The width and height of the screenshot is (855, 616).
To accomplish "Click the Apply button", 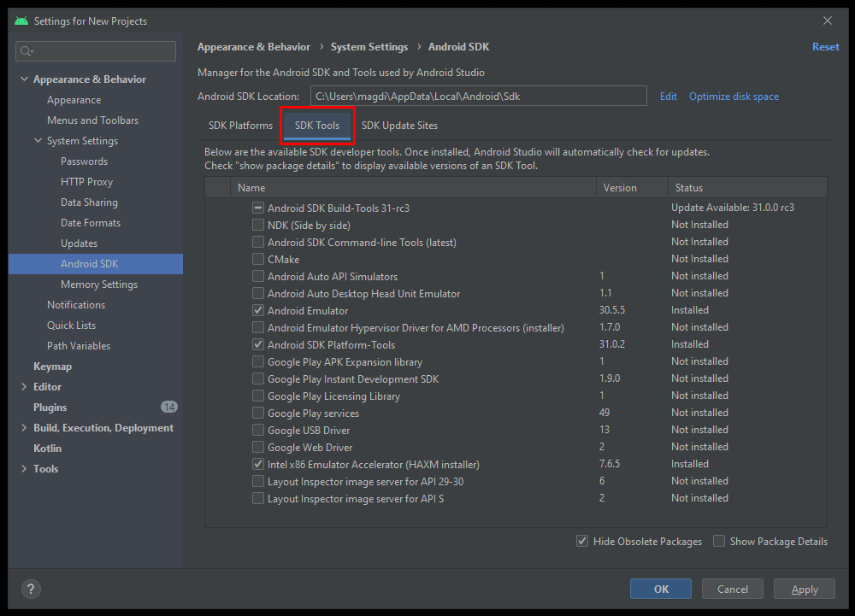I will click(805, 589).
